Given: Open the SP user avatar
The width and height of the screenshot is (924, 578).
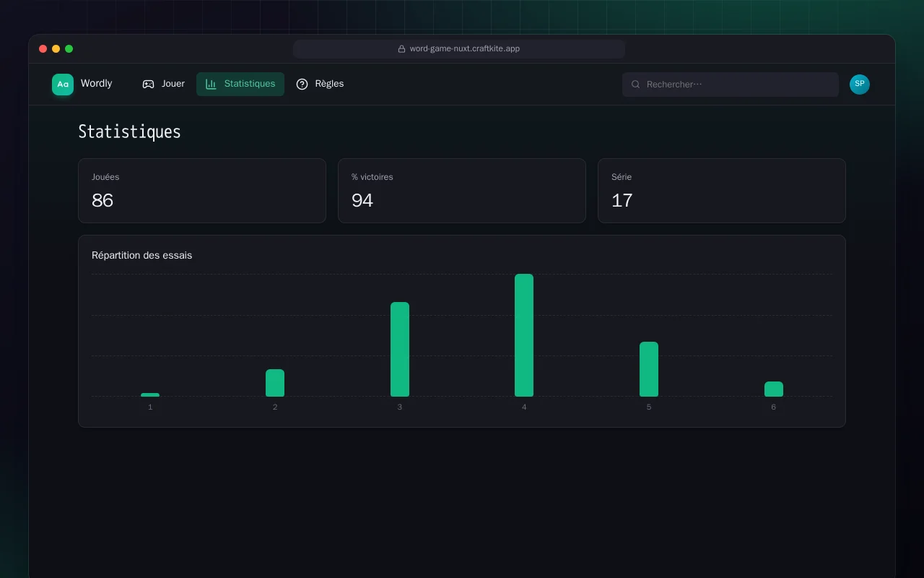Looking at the screenshot, I should point(860,85).
